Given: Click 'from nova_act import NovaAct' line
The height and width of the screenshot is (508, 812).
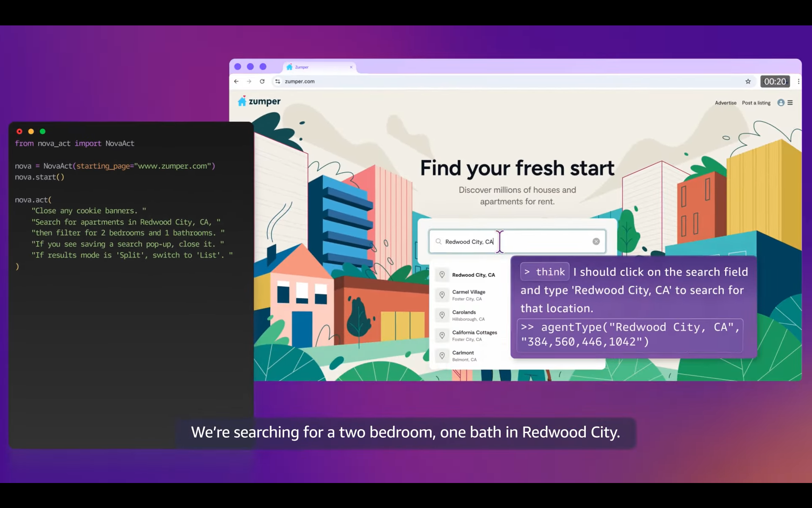Looking at the screenshot, I should click(75, 144).
